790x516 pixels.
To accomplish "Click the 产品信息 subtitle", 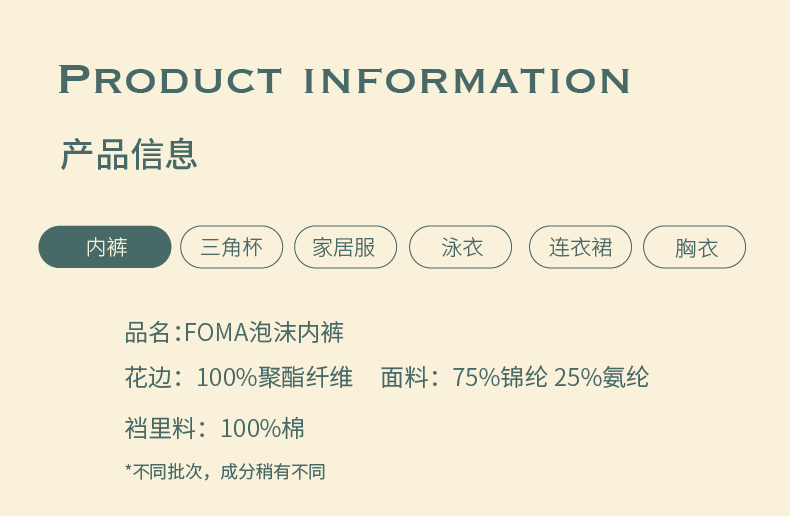I will click(x=129, y=154).
